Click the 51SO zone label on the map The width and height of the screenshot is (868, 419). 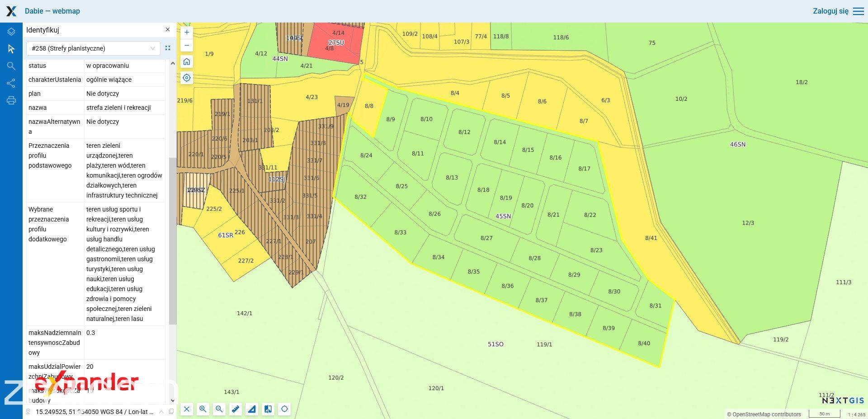coord(495,344)
